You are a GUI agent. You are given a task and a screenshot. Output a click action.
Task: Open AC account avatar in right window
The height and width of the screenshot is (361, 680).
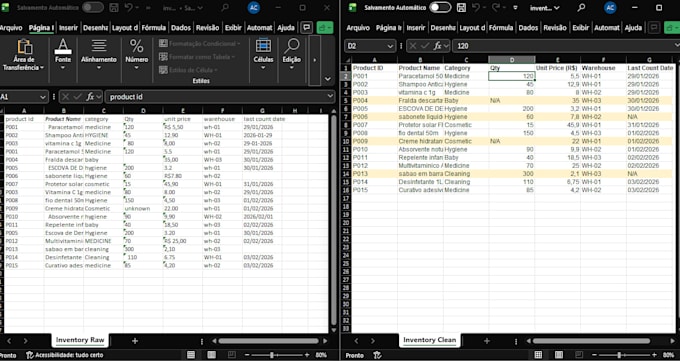coord(610,7)
